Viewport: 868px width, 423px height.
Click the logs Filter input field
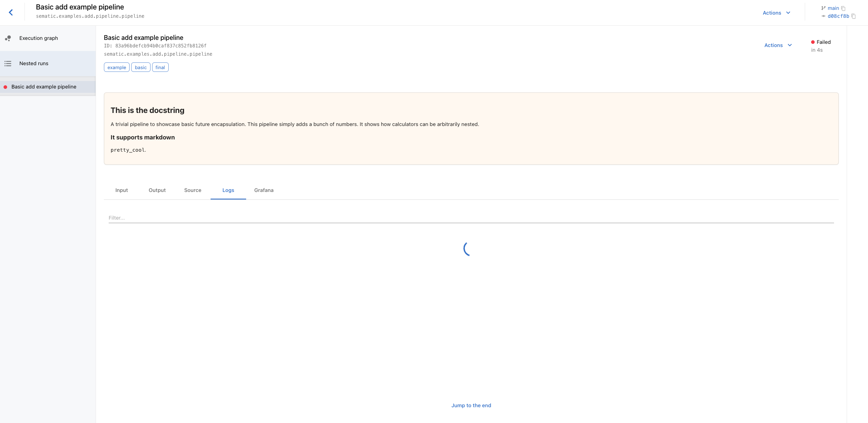[x=277, y=218]
